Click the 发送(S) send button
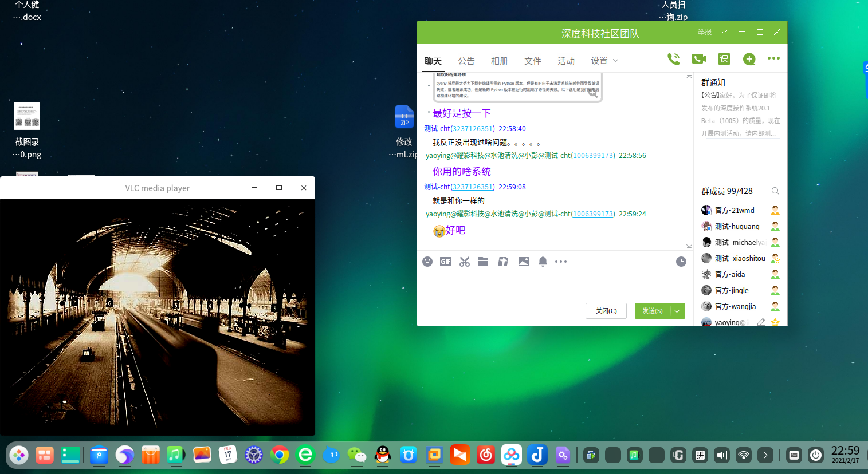868x474 pixels. click(653, 311)
